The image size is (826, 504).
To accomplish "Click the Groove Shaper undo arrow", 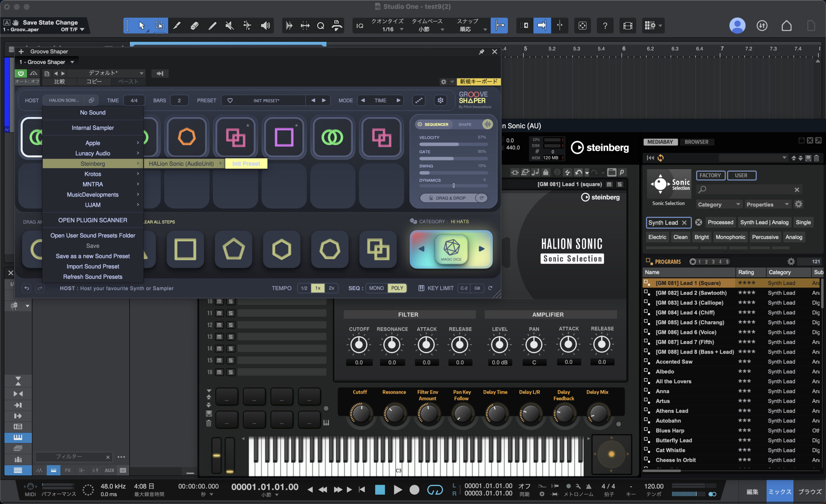I will click(26, 288).
